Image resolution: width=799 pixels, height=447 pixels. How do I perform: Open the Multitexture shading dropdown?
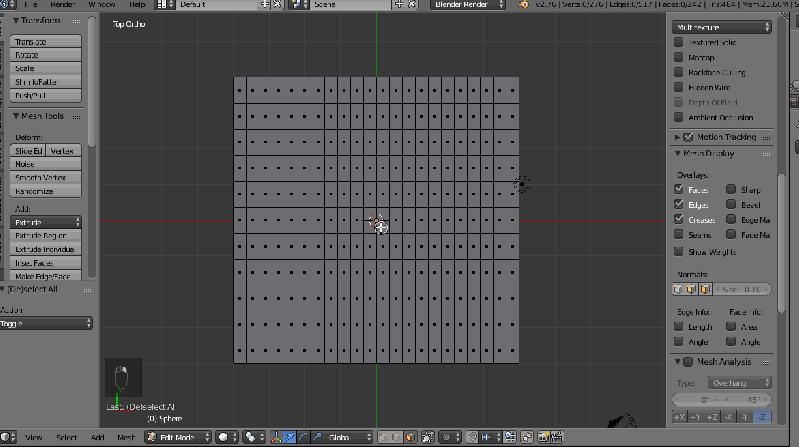point(722,27)
